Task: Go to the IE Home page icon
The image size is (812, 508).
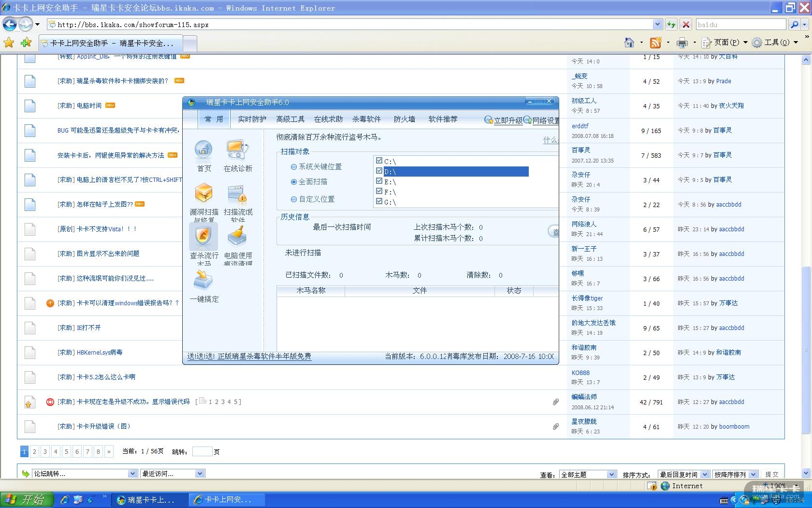Action: [x=629, y=43]
